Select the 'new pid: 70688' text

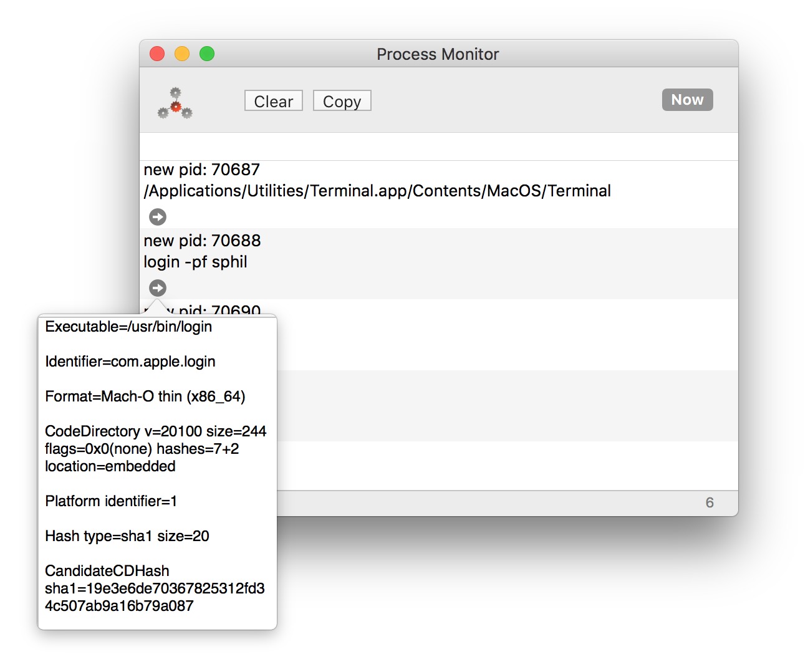tap(202, 241)
